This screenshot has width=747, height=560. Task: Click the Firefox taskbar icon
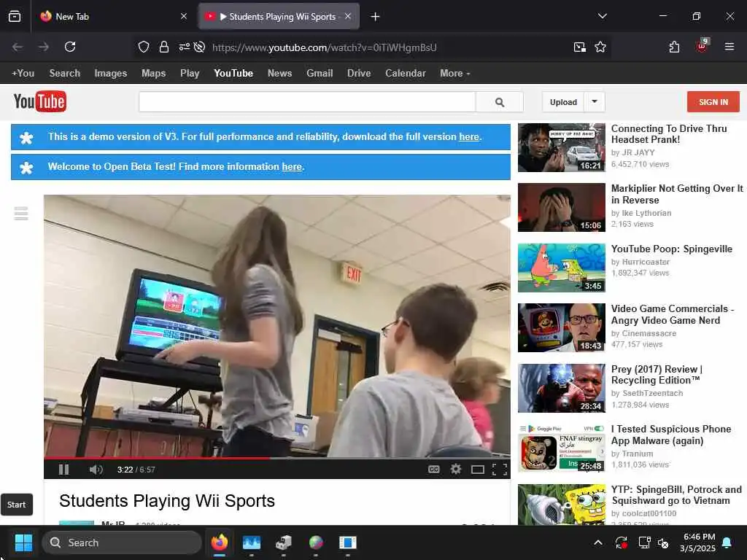pyautogui.click(x=220, y=542)
